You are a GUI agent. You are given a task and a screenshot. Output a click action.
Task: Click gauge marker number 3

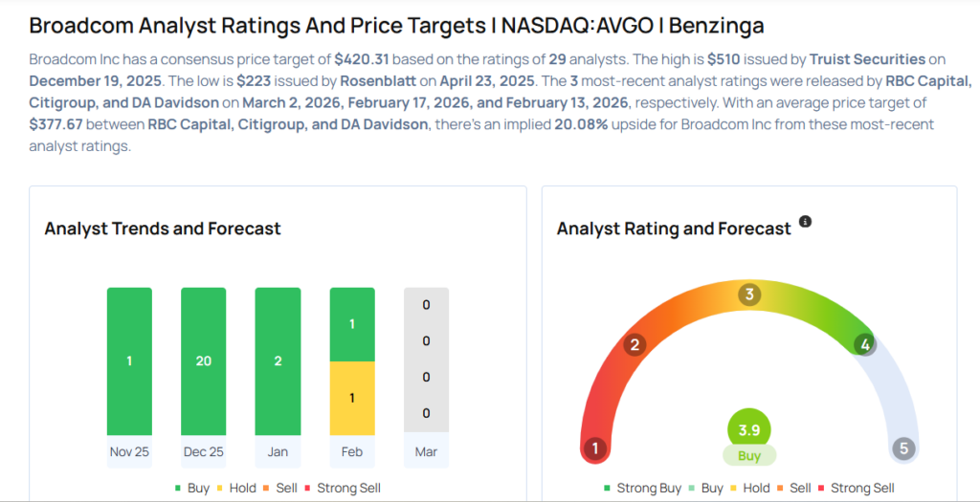(749, 295)
